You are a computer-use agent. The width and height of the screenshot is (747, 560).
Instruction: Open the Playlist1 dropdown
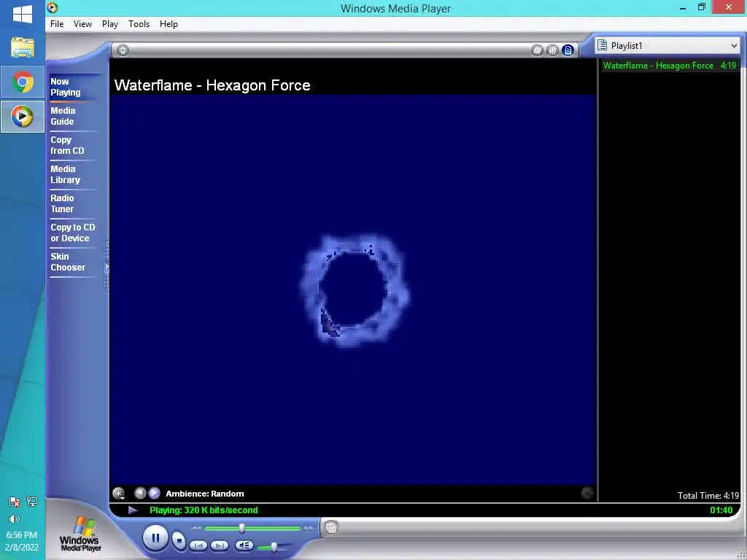point(667,46)
